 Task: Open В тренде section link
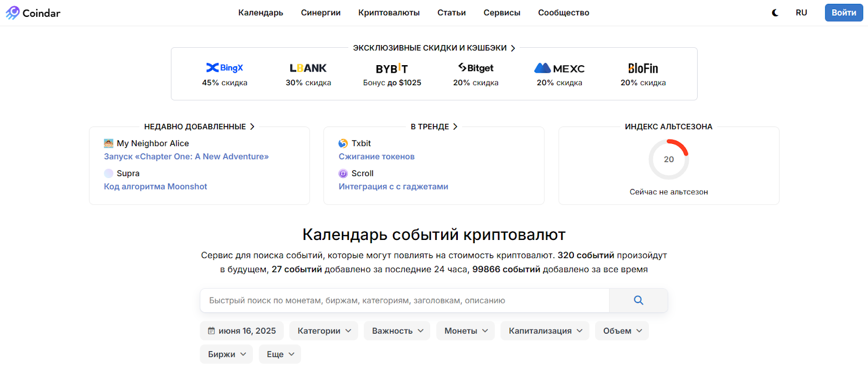434,126
